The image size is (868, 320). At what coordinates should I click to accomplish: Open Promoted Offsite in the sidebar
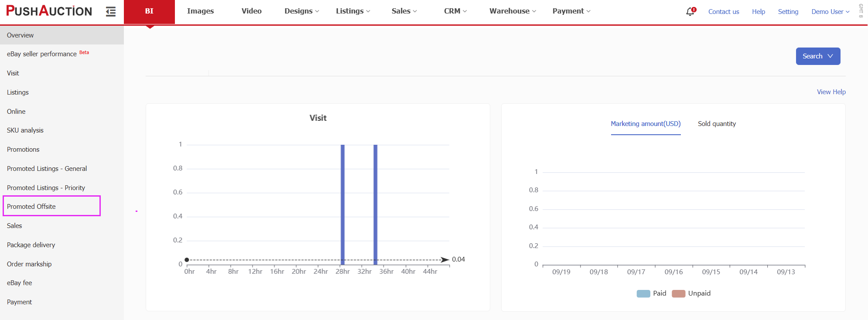(x=31, y=207)
